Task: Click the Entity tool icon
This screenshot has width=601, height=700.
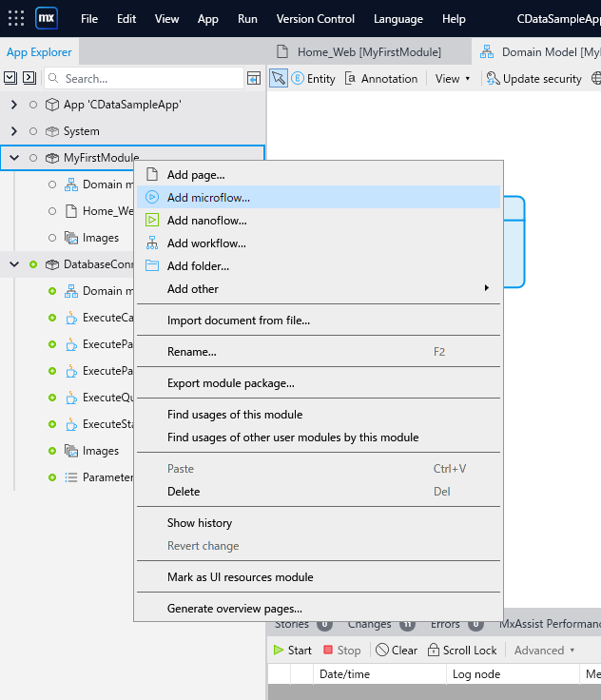Action: (x=298, y=79)
